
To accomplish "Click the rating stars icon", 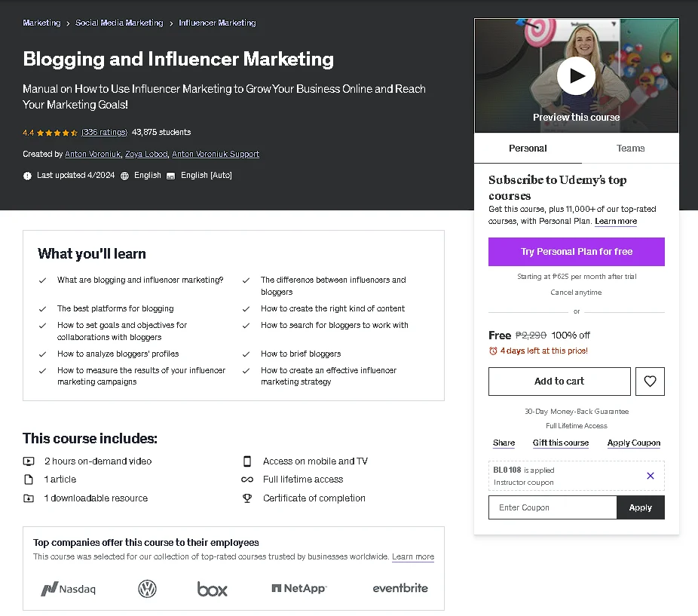I will 57,133.
